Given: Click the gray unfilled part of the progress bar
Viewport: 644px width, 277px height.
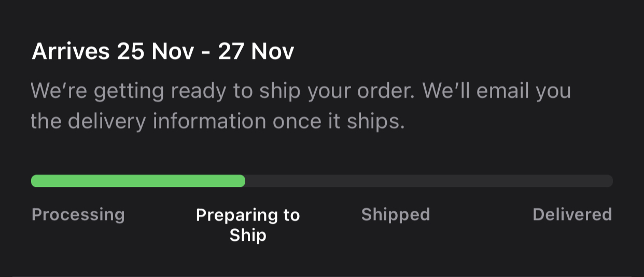Looking at the screenshot, I should coord(428,181).
